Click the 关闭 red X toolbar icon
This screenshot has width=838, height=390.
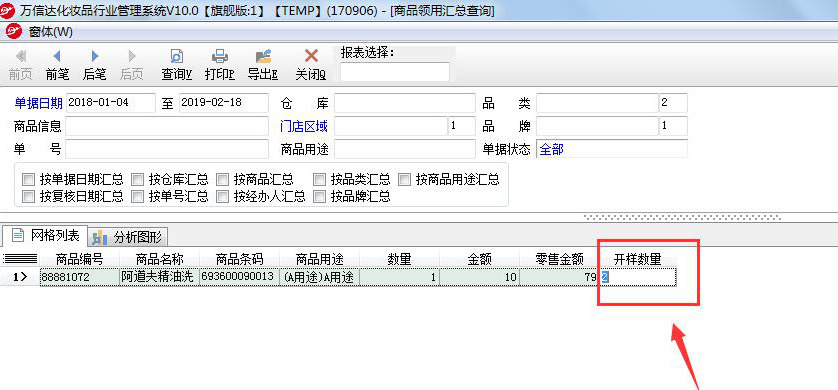coord(311,56)
